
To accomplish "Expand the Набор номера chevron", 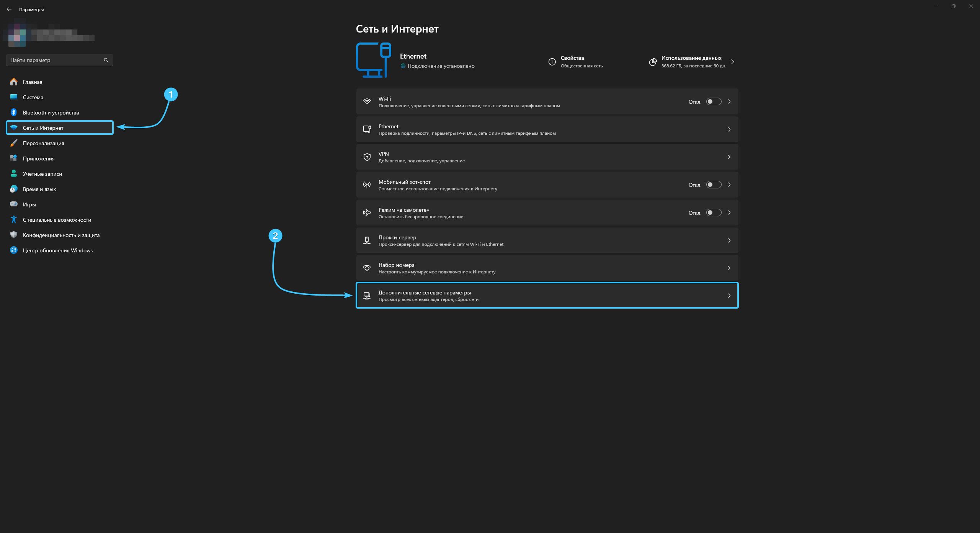I will [x=729, y=268].
